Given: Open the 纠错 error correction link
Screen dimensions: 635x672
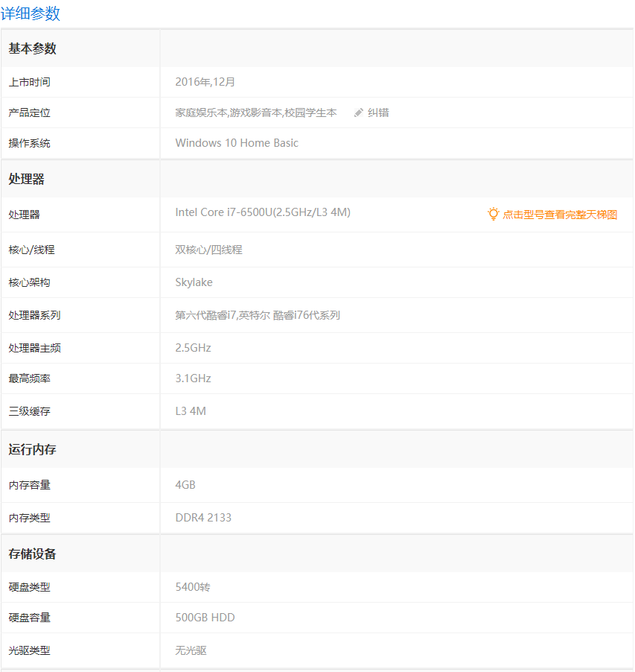Looking at the screenshot, I should click(378, 112).
